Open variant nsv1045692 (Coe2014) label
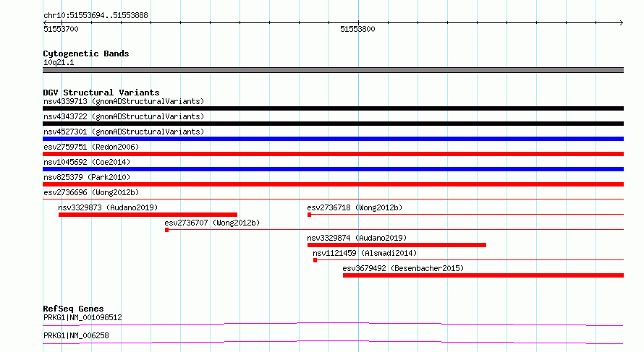 coord(87,162)
